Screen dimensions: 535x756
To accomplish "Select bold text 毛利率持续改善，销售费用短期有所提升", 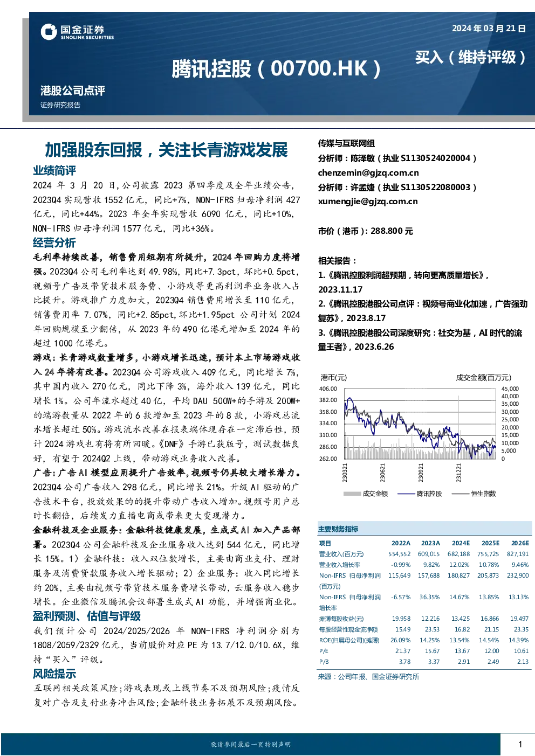I will point(119,257).
